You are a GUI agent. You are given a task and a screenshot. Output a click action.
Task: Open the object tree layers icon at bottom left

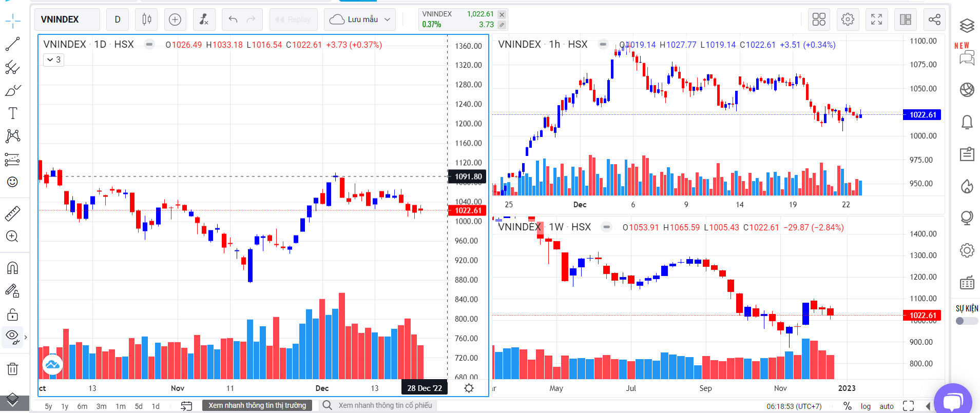pos(13,400)
